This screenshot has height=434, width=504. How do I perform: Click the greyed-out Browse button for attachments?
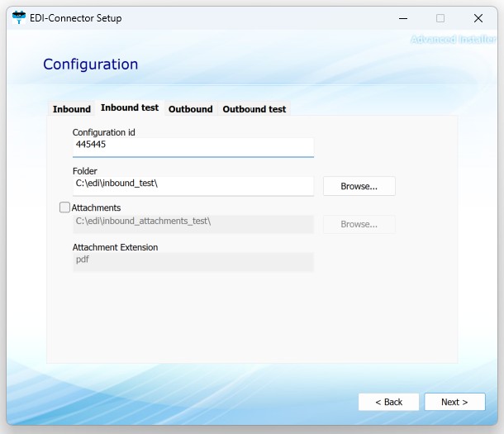(x=359, y=224)
